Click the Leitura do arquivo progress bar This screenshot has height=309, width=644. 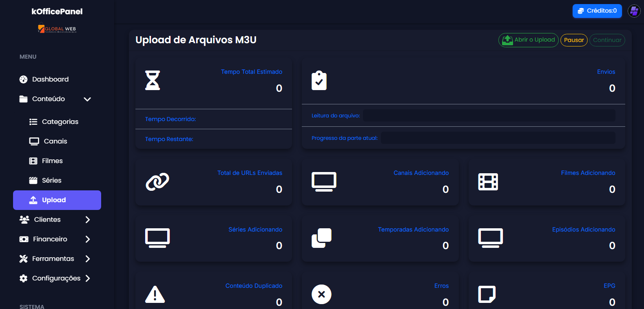pyautogui.click(x=489, y=116)
